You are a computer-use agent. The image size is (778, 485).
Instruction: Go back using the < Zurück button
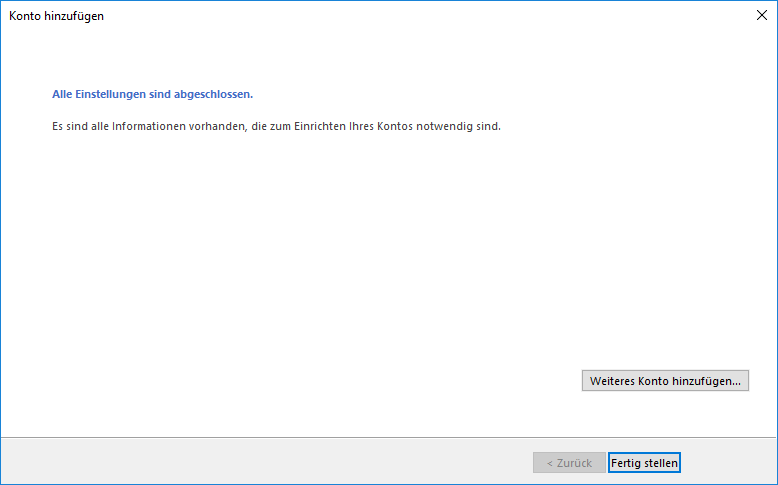pyautogui.click(x=569, y=463)
